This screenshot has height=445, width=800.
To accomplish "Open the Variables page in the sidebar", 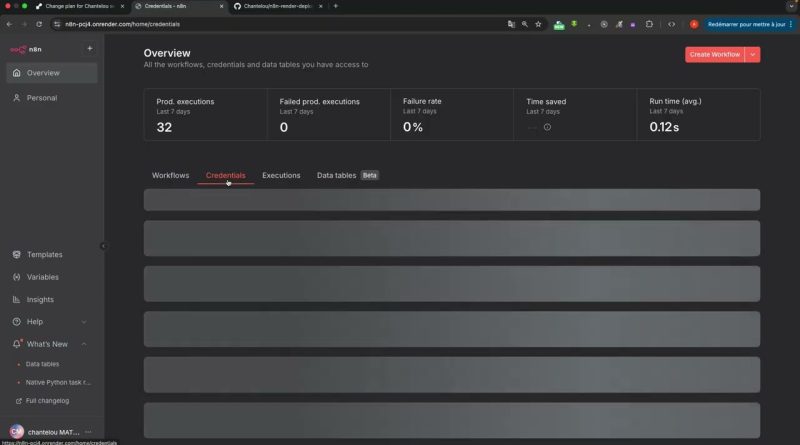I will click(42, 277).
